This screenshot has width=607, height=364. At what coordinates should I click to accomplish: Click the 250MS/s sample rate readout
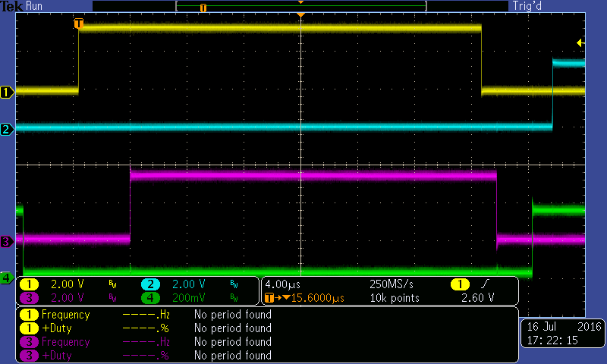click(392, 284)
